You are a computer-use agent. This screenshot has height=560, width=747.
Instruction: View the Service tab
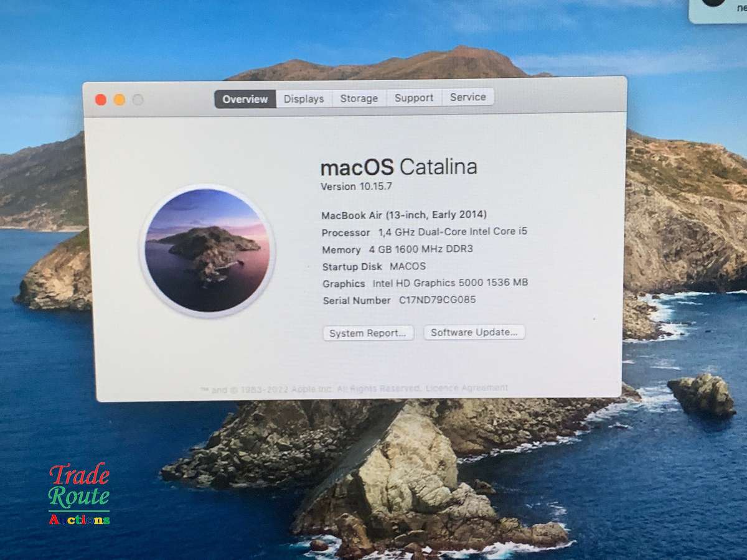[467, 97]
